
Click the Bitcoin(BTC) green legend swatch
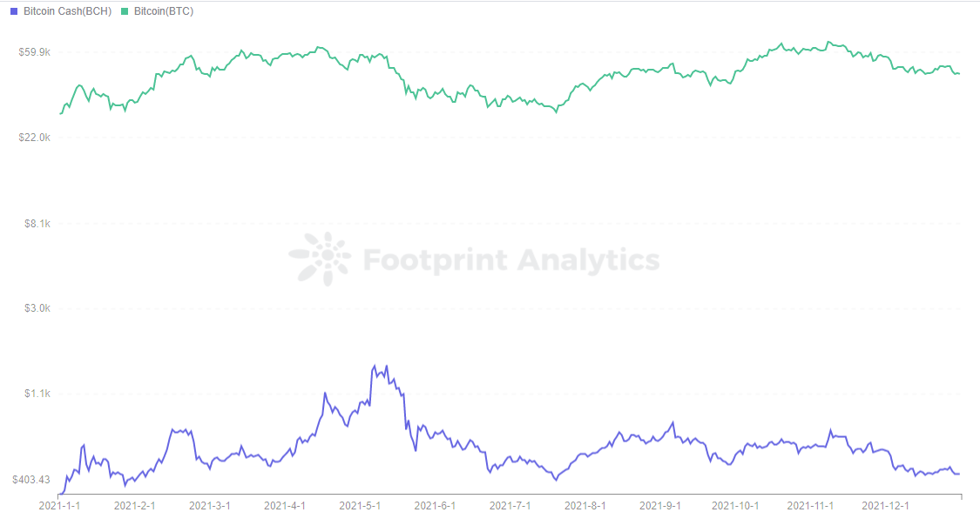click(125, 12)
